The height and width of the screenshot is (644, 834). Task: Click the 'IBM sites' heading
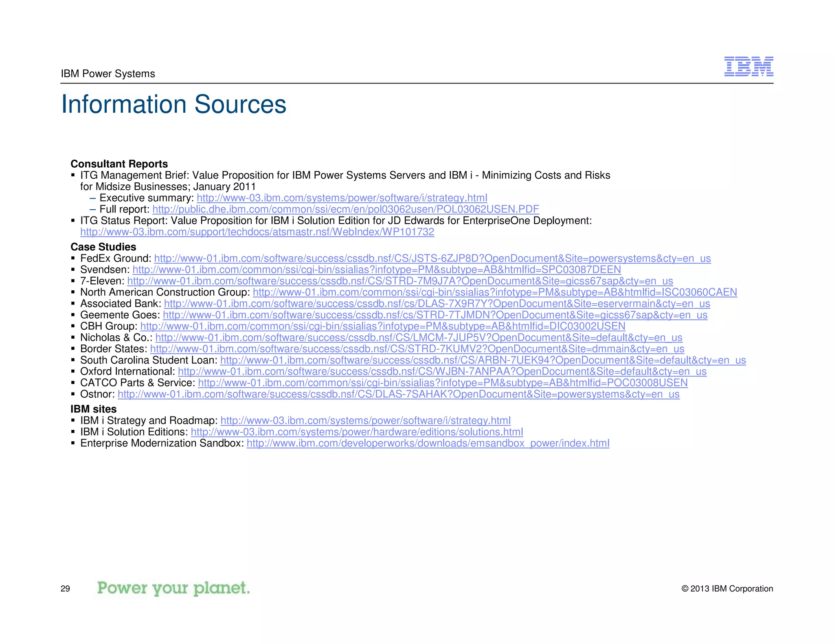[x=94, y=409]
